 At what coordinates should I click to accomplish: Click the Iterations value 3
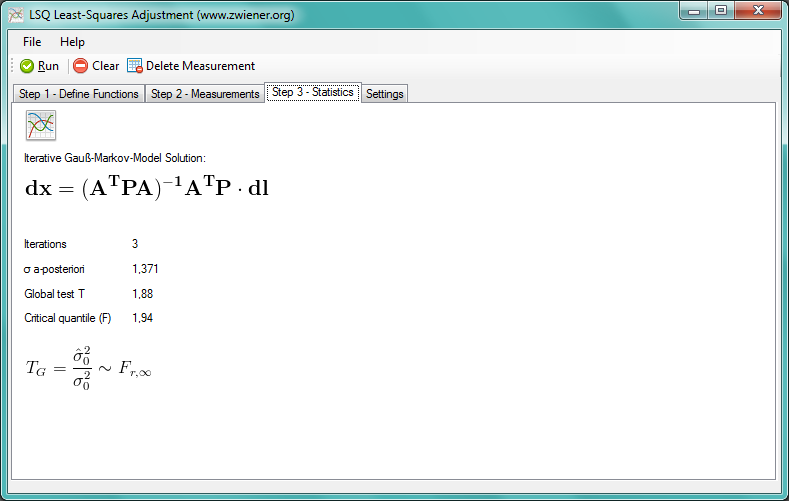(x=135, y=244)
